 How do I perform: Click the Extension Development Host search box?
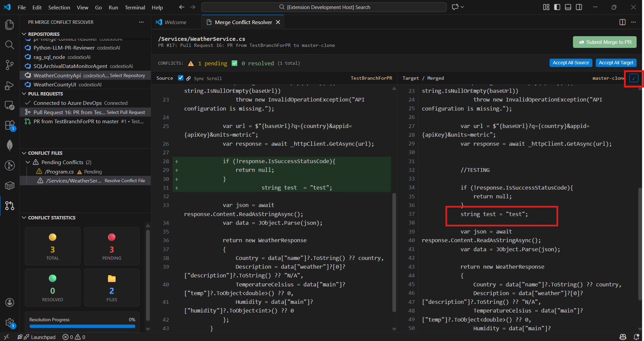point(324,7)
